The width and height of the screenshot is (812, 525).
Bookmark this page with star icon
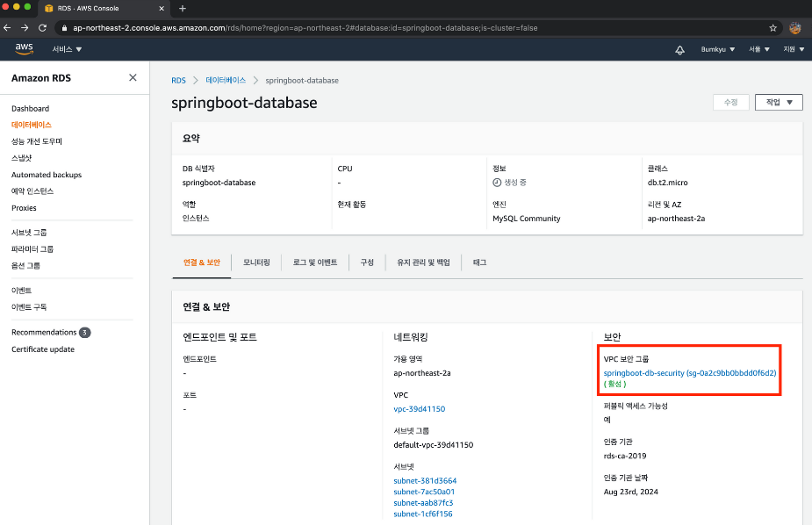pyautogui.click(x=772, y=28)
